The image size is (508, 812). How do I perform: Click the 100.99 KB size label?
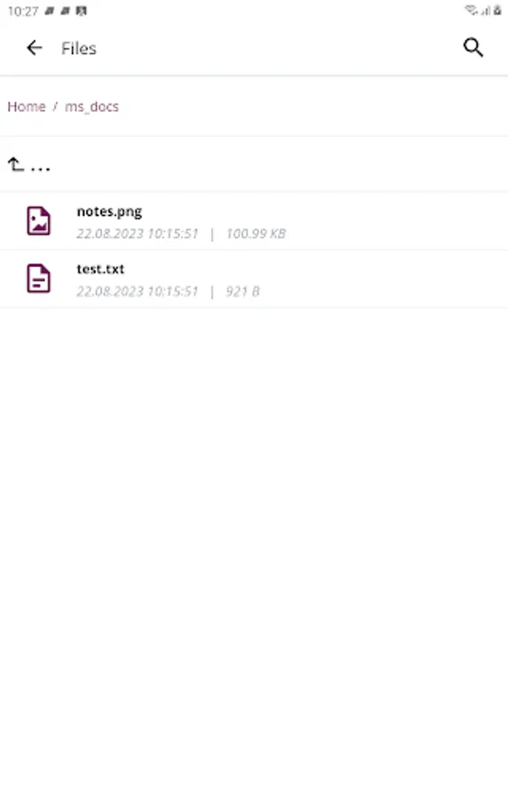tap(256, 234)
